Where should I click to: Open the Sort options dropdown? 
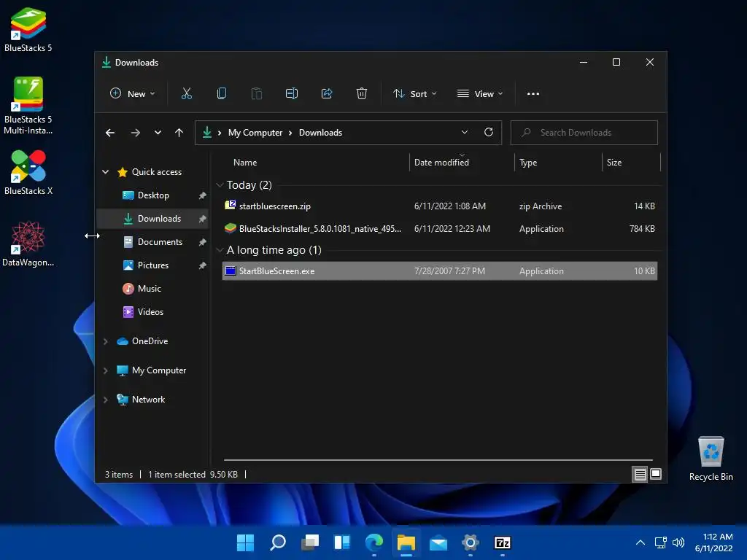pyautogui.click(x=414, y=94)
